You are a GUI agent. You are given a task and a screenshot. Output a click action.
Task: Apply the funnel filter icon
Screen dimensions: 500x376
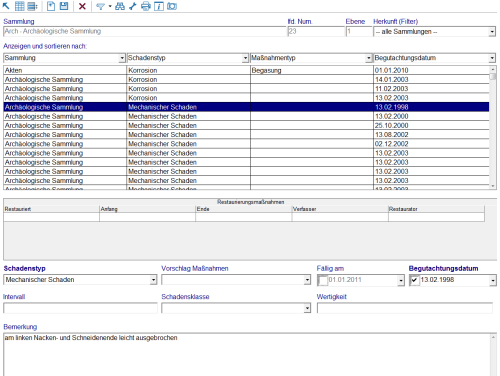[100, 6]
